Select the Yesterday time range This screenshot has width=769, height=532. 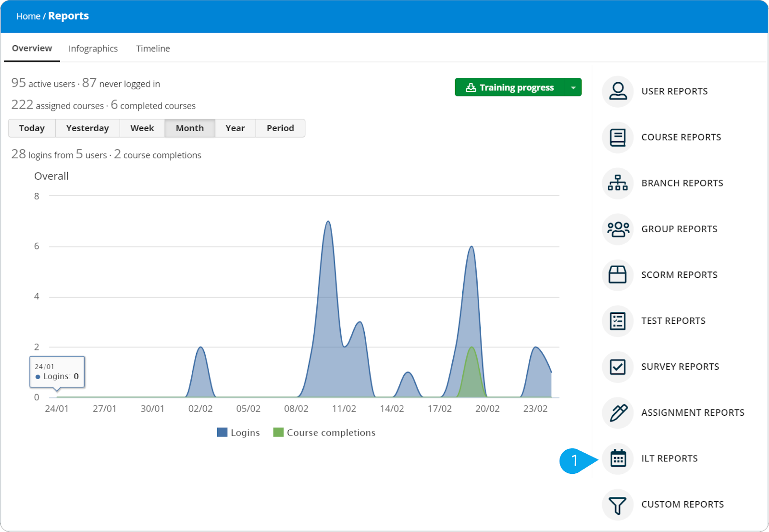87,128
